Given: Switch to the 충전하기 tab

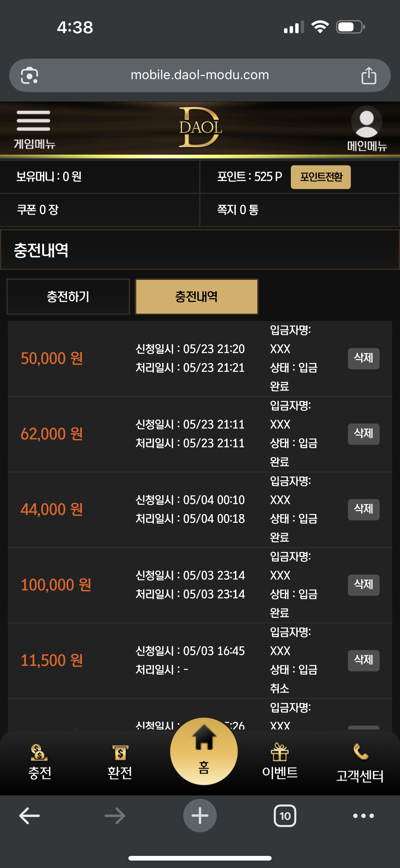Looking at the screenshot, I should click(68, 296).
